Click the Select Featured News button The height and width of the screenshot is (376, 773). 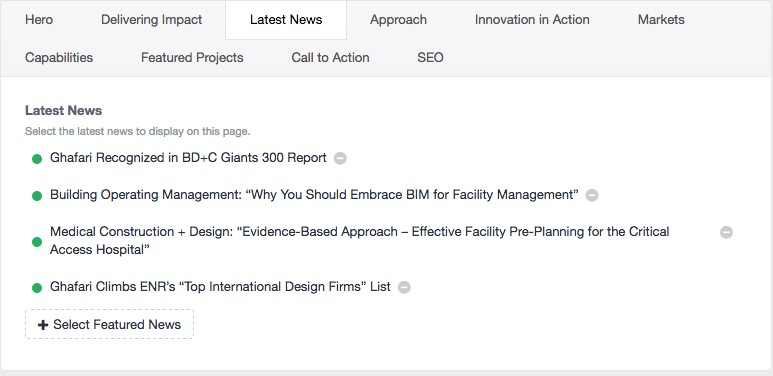[x=109, y=324]
